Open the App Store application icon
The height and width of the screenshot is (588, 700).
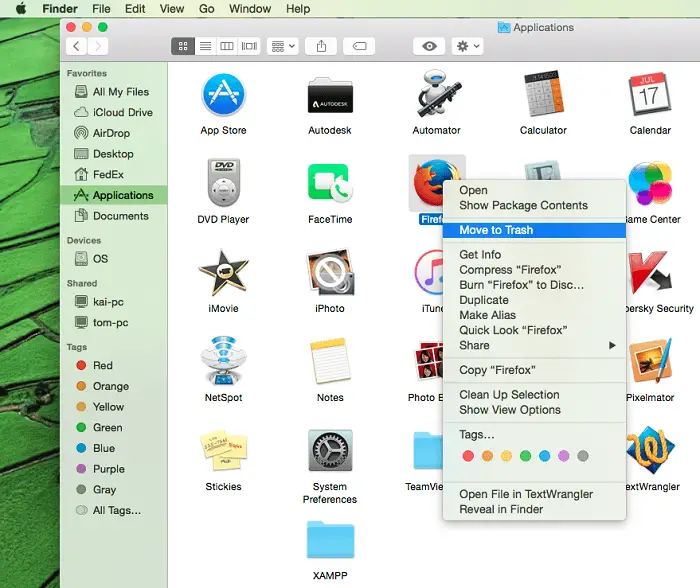(223, 95)
